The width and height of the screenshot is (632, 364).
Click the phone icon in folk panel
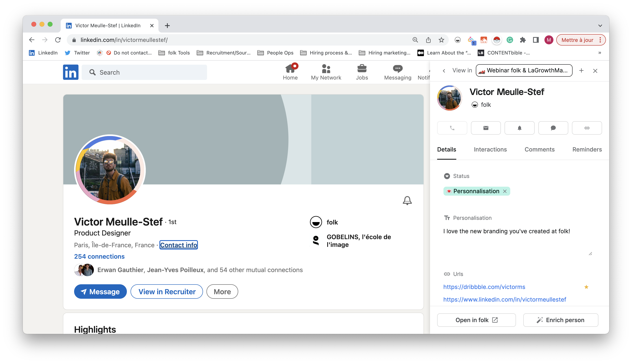click(x=452, y=128)
